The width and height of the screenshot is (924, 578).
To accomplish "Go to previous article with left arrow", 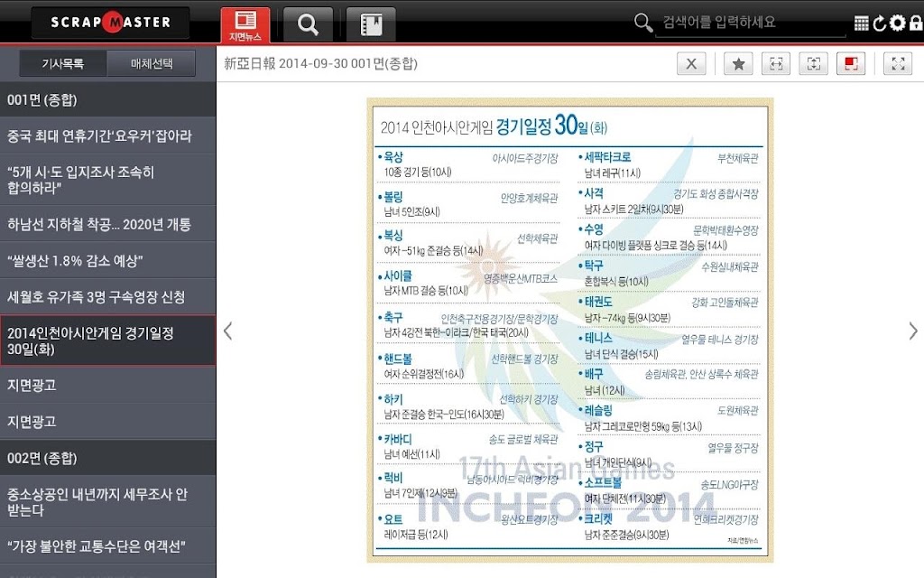I will 228,331.
